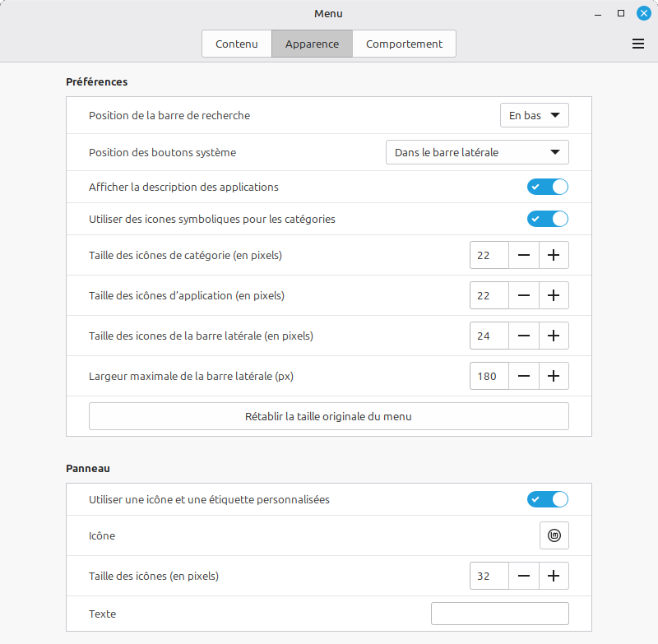Viewport: 658px width, 644px height.
Task: Open the hamburger menu in the title bar
Action: pos(637,44)
